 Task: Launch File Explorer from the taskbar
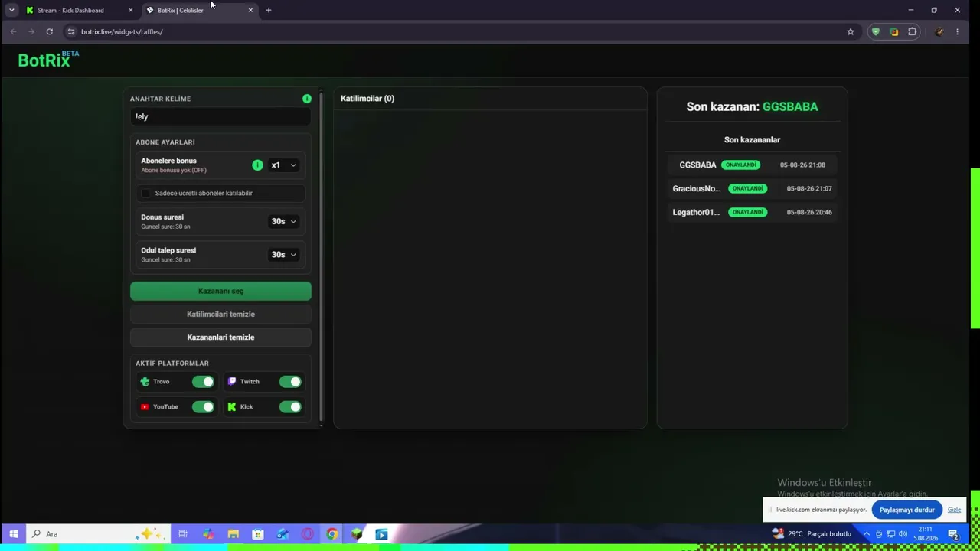pos(234,534)
